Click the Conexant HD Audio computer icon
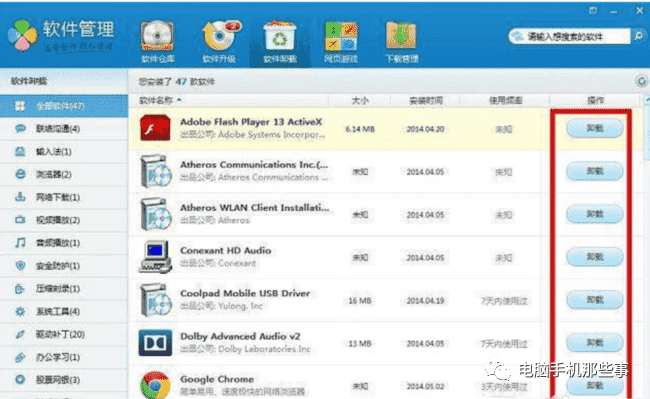The height and width of the screenshot is (399, 650). (155, 257)
